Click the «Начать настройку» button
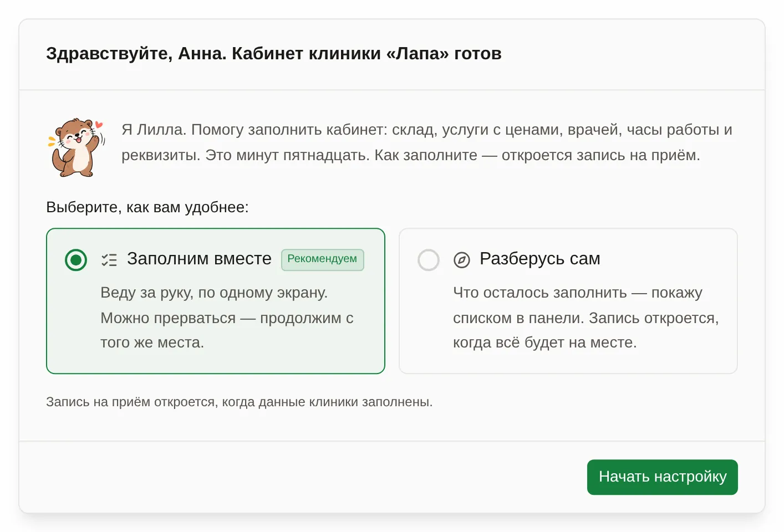 tap(663, 477)
